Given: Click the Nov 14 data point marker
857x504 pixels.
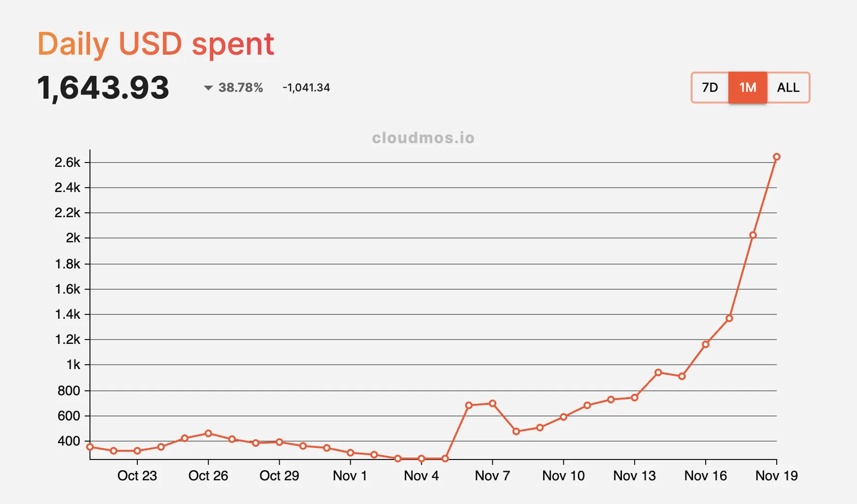Looking at the screenshot, I should tap(658, 372).
